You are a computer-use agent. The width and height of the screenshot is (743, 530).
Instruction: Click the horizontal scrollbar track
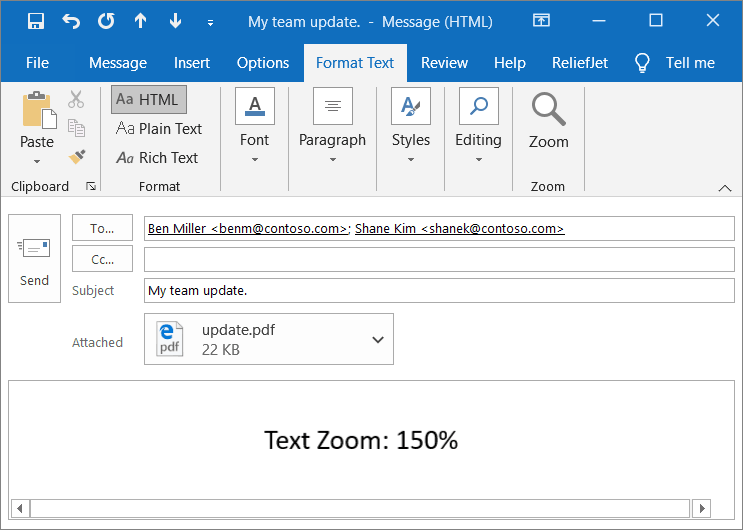point(360,509)
